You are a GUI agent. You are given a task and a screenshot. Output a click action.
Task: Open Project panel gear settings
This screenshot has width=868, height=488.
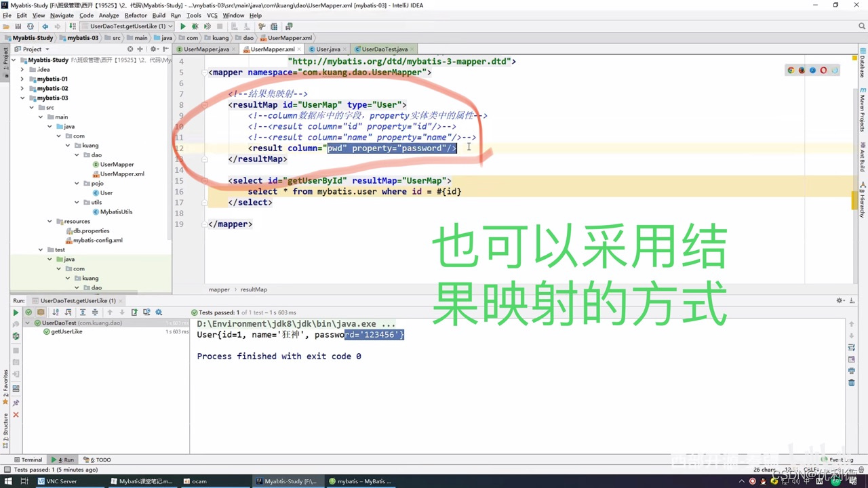click(153, 49)
